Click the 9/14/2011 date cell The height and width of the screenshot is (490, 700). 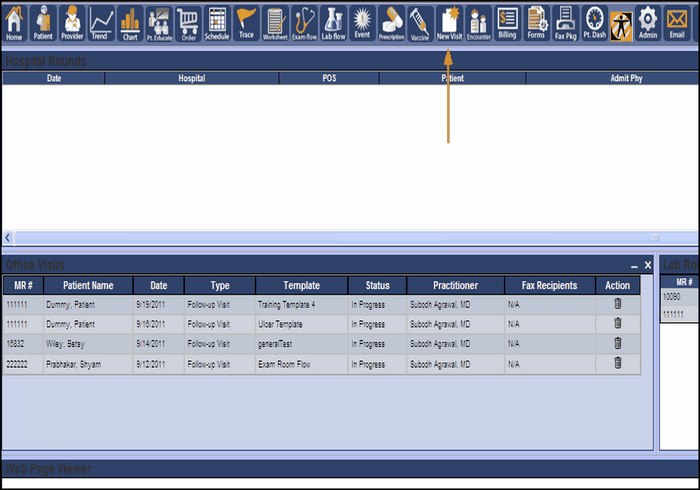point(158,344)
